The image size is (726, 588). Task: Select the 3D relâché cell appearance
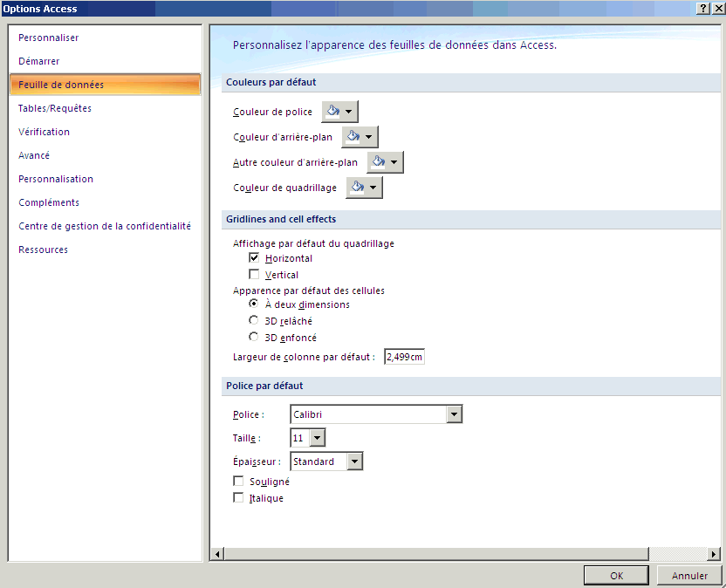tap(254, 321)
